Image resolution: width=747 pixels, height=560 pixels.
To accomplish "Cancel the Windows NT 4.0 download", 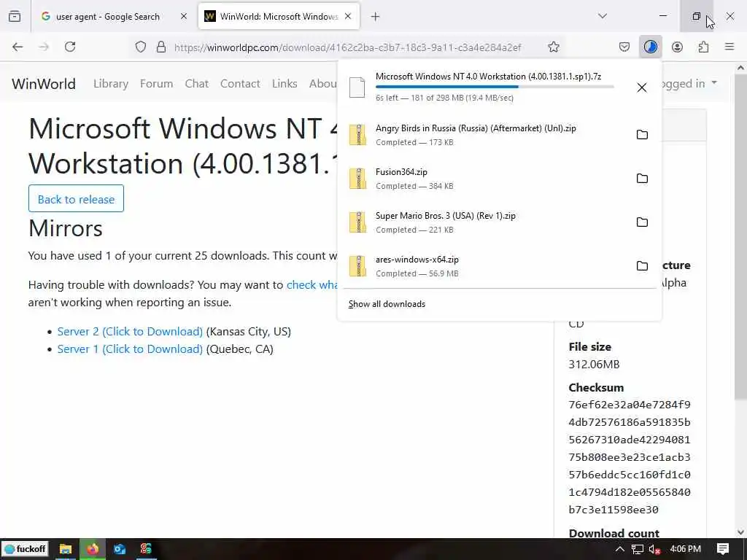I will coord(642,87).
